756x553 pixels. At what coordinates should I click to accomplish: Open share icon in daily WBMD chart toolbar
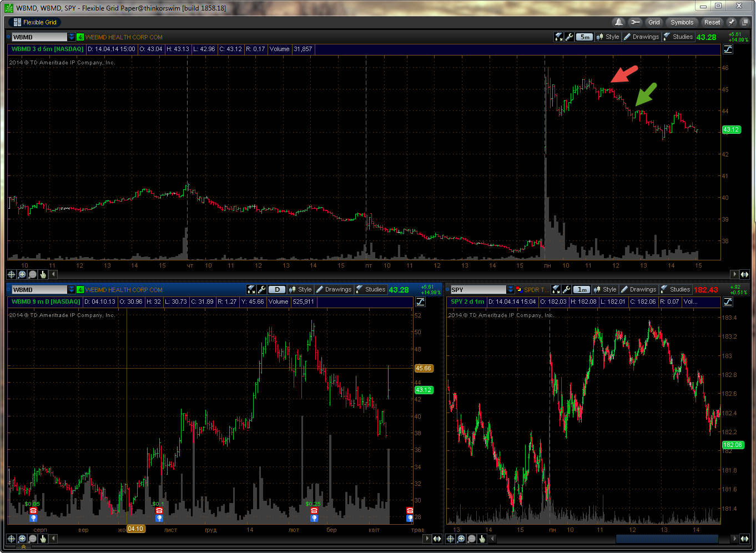(x=251, y=289)
